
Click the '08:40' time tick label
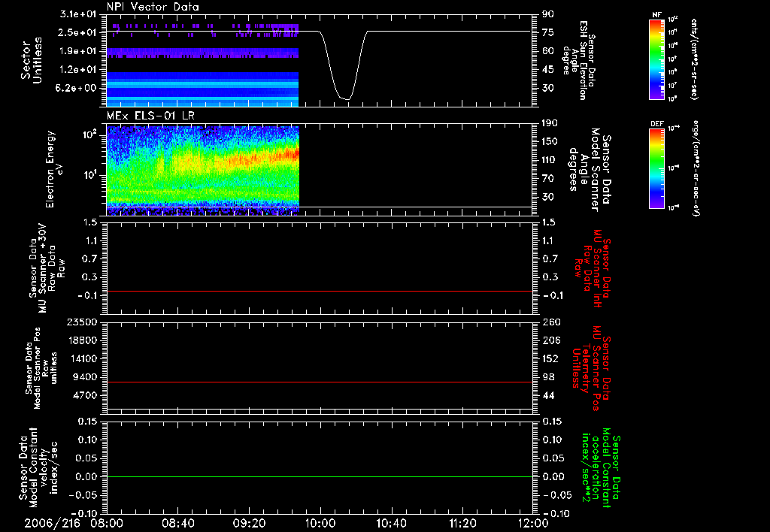click(178, 524)
